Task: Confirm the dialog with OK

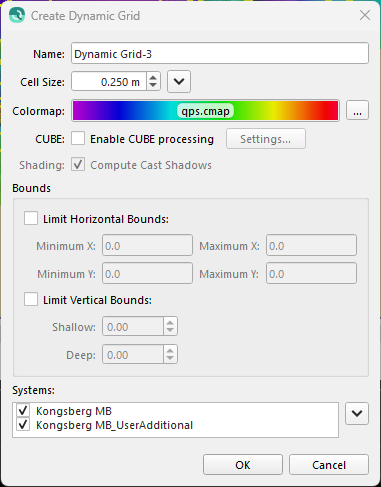Action: (x=243, y=465)
